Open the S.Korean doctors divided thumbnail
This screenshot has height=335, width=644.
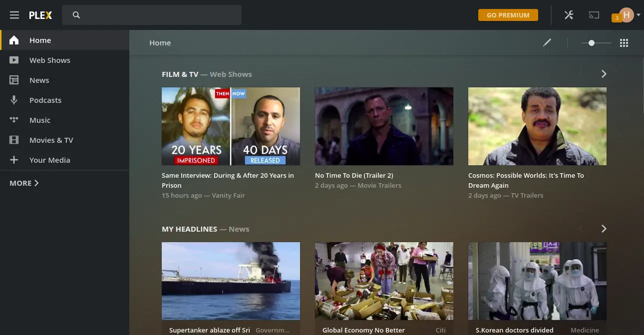(537, 281)
